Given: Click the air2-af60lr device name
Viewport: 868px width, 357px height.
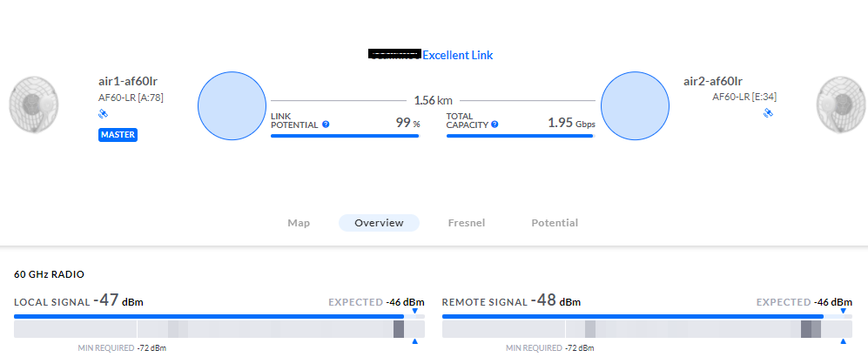Looking at the screenshot, I should pos(713,81).
